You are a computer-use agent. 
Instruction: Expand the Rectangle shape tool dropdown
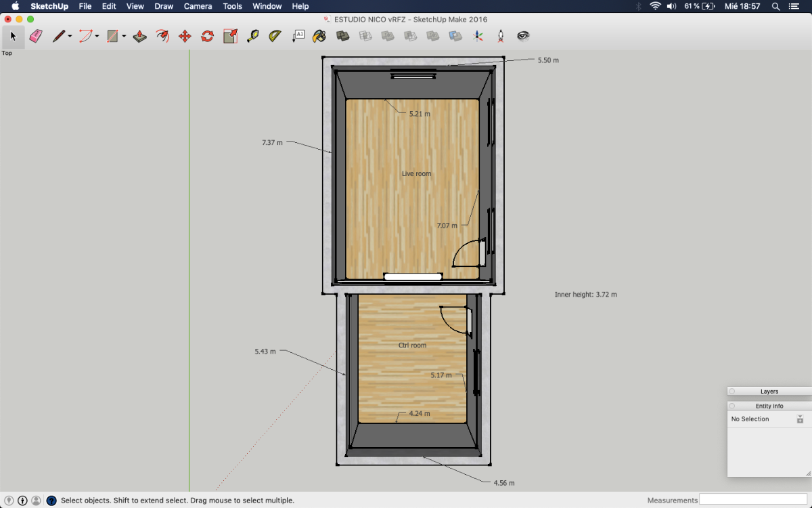(124, 37)
